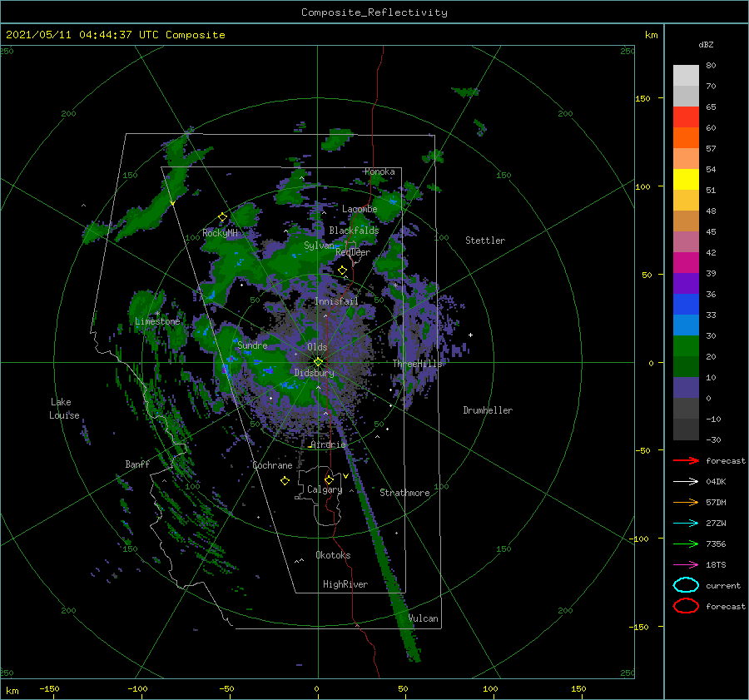Image resolution: width=749 pixels, height=700 pixels.
Task: Click the light gray 70-80 dBZ swatch
Action: click(x=686, y=76)
